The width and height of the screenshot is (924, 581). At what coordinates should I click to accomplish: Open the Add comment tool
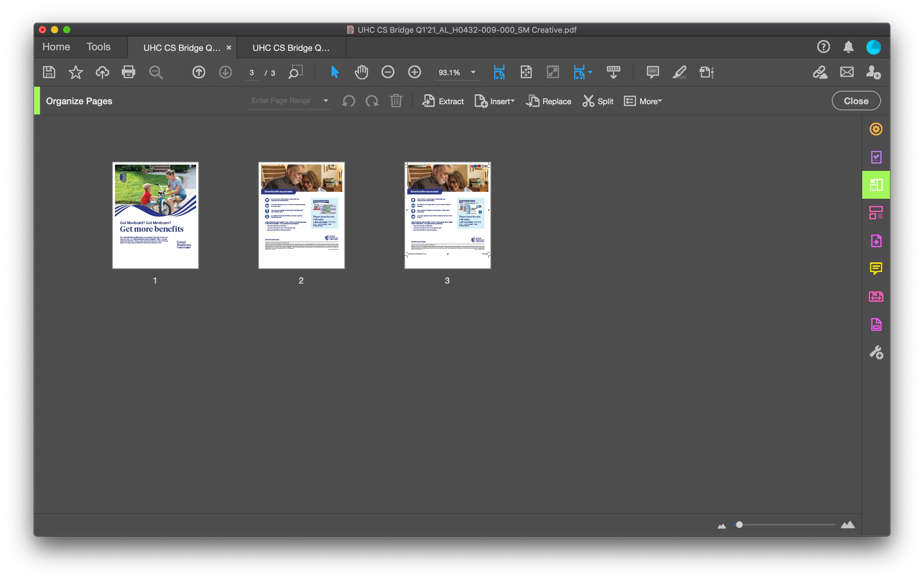pyautogui.click(x=652, y=72)
